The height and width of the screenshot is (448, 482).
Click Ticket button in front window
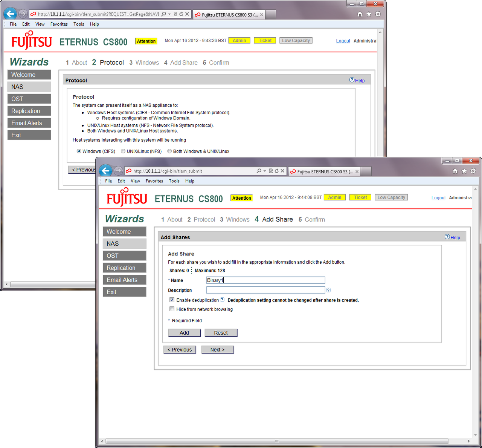coord(360,197)
